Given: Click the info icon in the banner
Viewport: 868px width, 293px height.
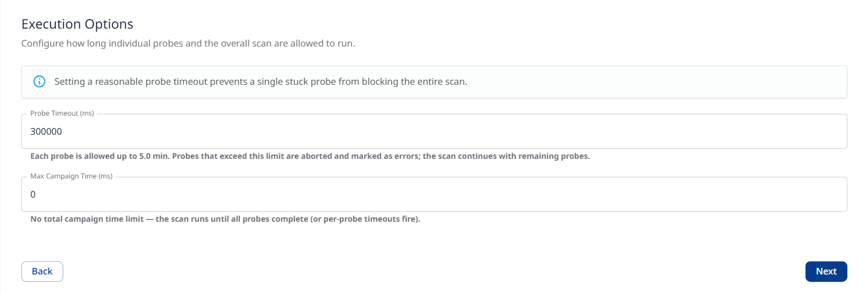Looking at the screenshot, I should pyautogui.click(x=39, y=81).
